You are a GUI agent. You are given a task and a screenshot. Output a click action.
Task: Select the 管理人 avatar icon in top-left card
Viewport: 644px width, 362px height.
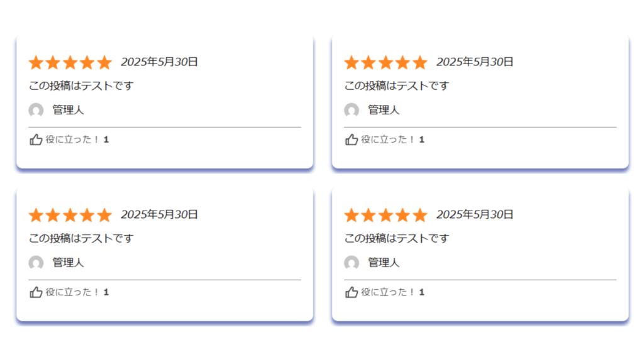coord(36,110)
